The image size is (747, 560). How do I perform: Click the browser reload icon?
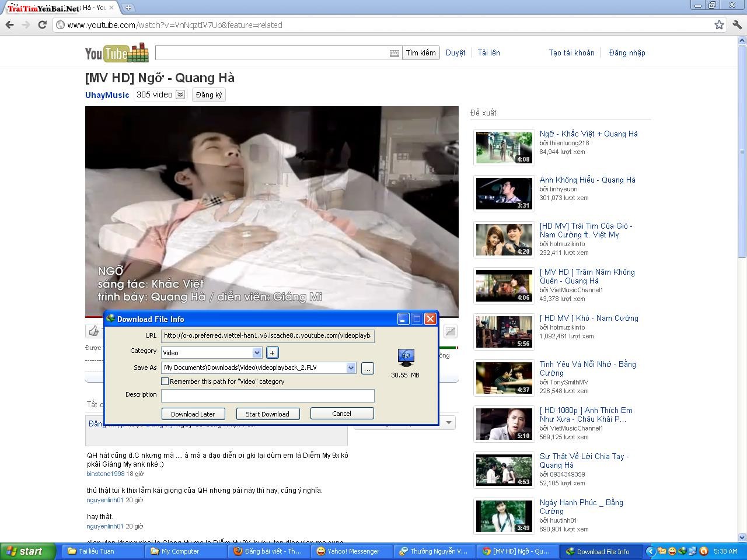(42, 24)
